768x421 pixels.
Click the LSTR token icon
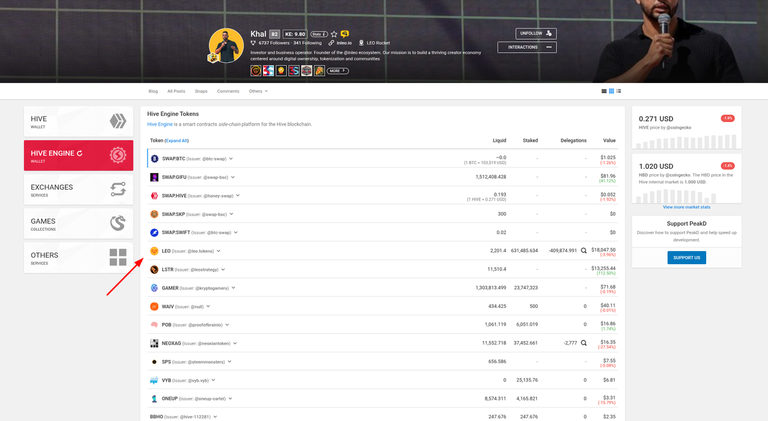[154, 270]
